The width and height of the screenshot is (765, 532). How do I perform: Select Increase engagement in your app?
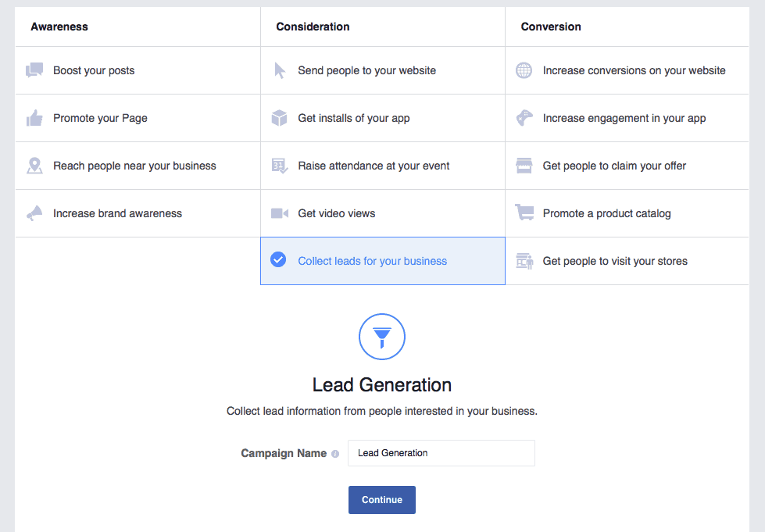(x=624, y=118)
